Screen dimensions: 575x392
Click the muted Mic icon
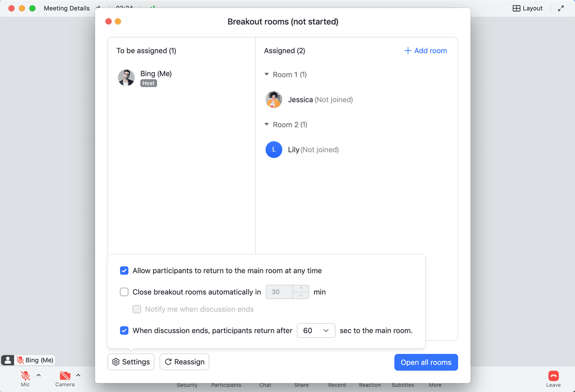click(26, 375)
